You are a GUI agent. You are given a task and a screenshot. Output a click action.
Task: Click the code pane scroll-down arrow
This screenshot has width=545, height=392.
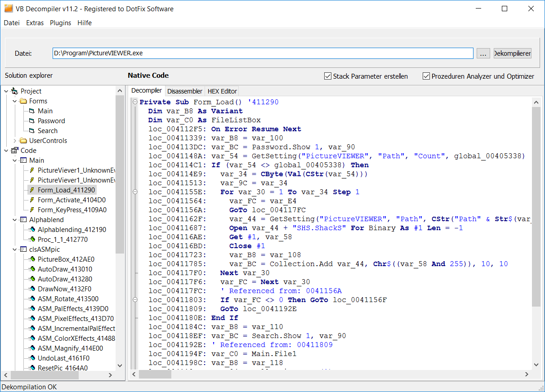pos(536,365)
